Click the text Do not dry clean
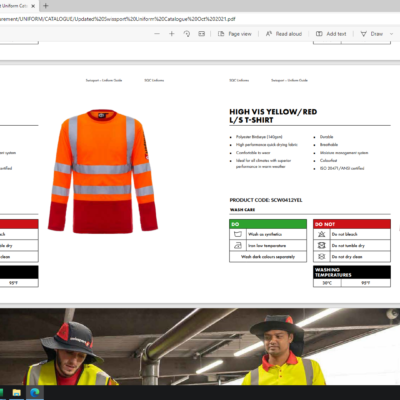 coord(347,257)
